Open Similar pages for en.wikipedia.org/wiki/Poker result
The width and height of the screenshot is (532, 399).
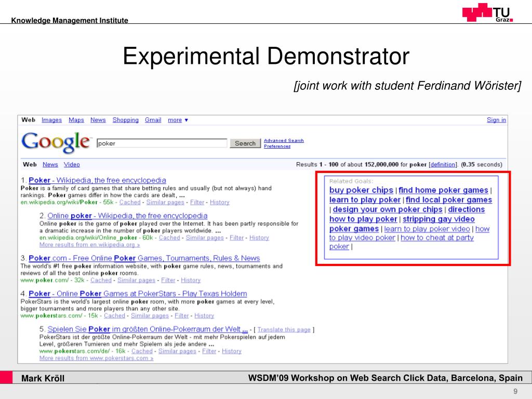pyautogui.click(x=165, y=202)
